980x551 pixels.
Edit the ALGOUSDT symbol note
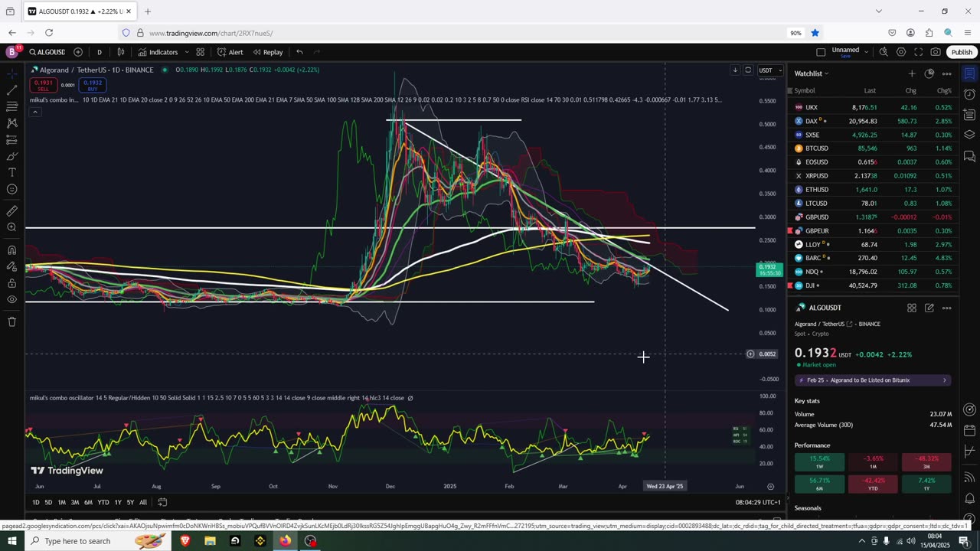929,308
